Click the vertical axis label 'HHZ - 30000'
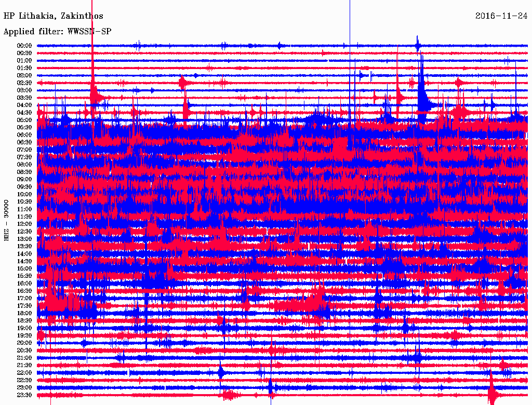This screenshot has width=532, height=405. point(6,221)
